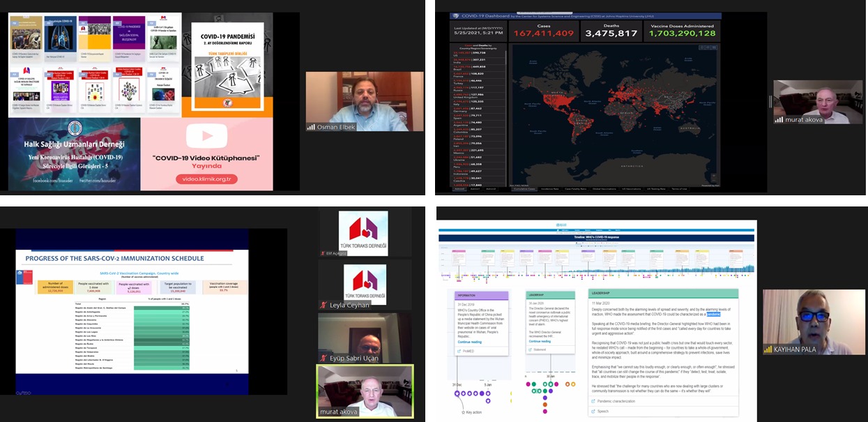This screenshot has width=868, height=422.
Task: Select the highlighted murat akova video tile
Action: (365, 391)
